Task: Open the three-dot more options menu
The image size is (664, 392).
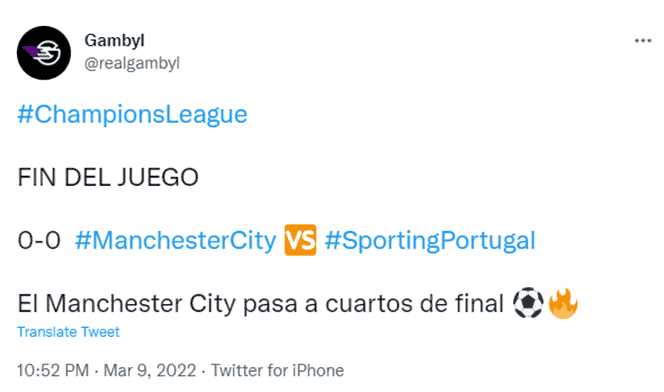Action: [x=642, y=41]
